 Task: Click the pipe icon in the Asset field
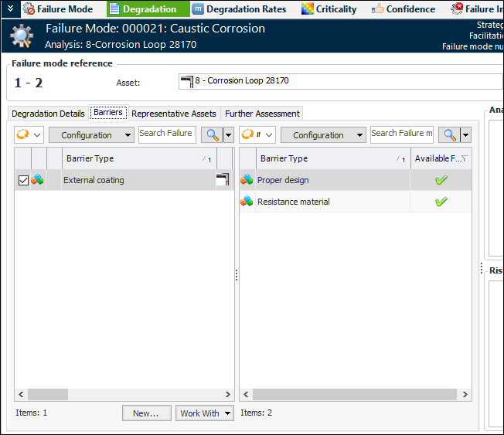click(187, 82)
